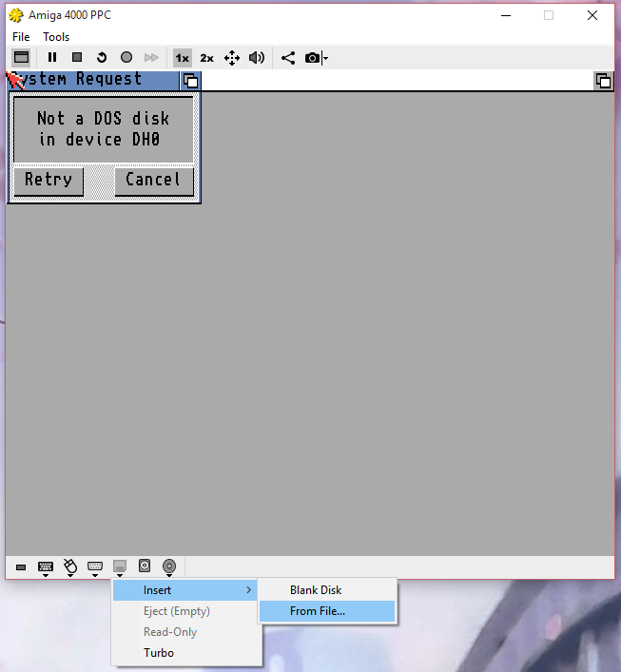The image size is (621, 672).
Task: Click the keyboard status bar icon
Action: coord(46,566)
